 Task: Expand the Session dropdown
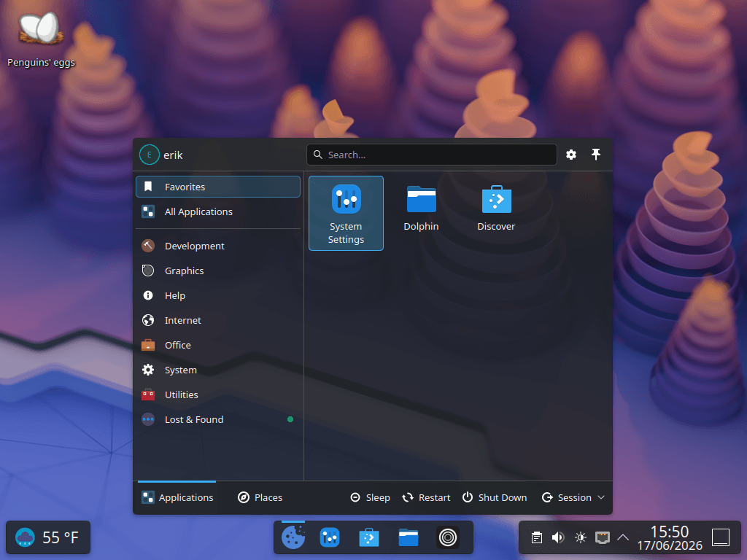click(x=573, y=497)
